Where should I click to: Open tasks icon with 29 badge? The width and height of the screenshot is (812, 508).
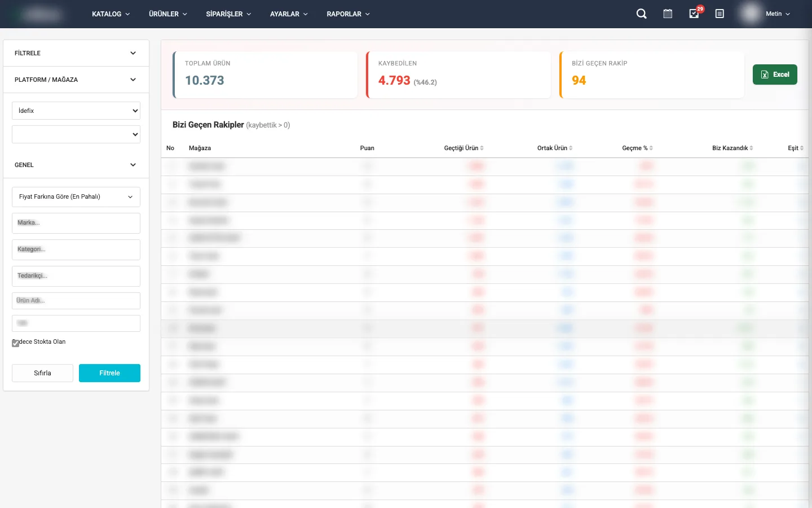click(x=694, y=14)
